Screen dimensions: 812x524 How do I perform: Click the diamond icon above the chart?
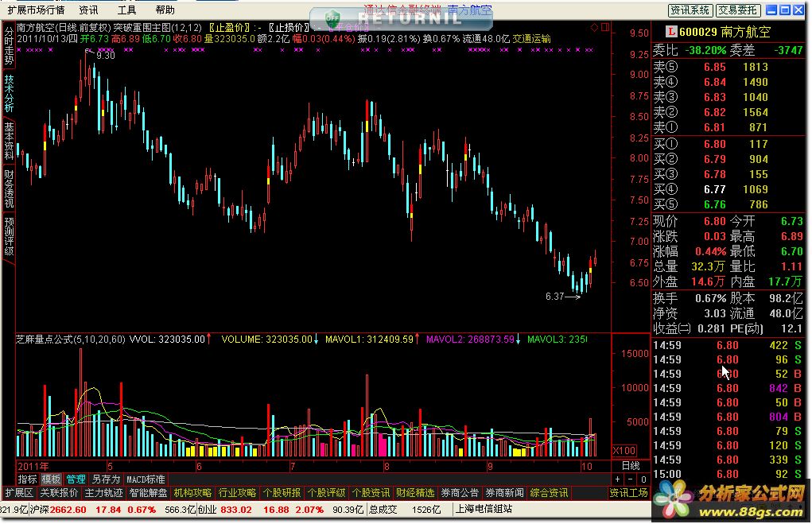coord(595,27)
